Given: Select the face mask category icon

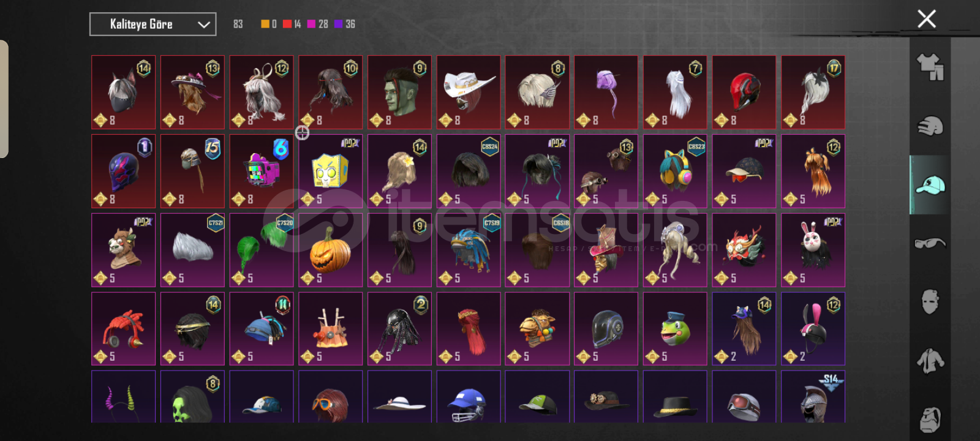Looking at the screenshot, I should pos(930,301).
